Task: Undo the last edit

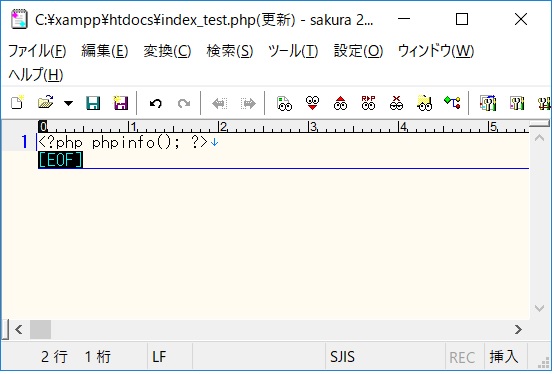Action: (x=155, y=103)
